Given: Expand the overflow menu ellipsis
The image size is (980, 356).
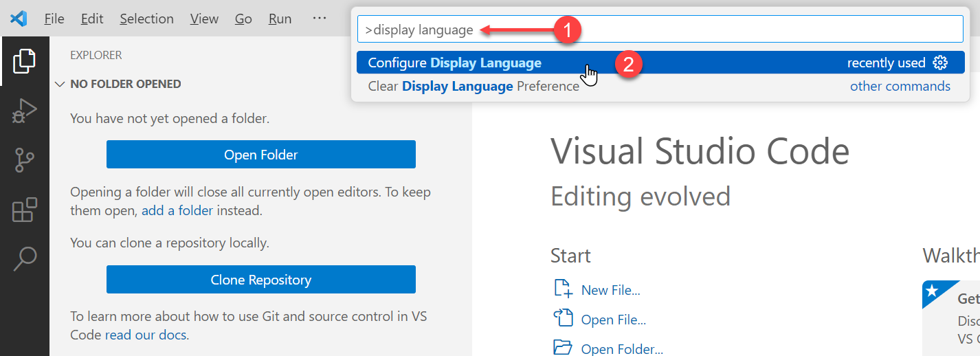Looking at the screenshot, I should coord(320,19).
